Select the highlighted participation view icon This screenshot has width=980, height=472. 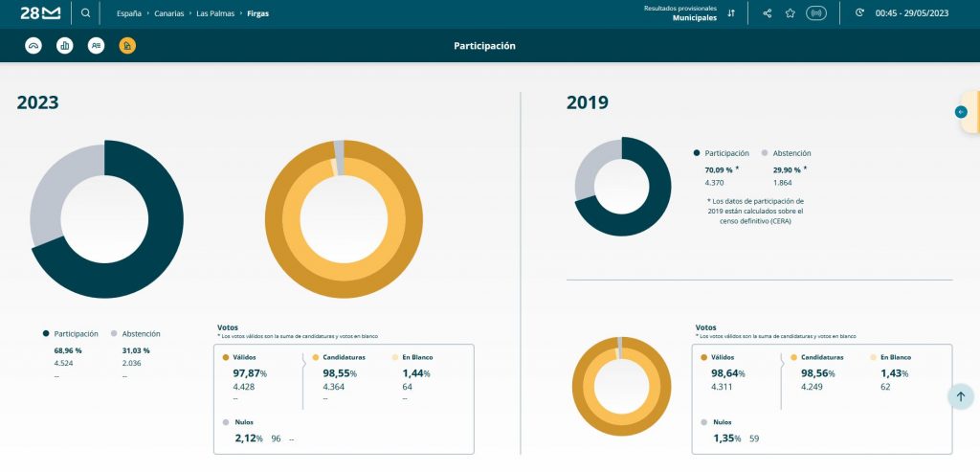(x=127, y=46)
